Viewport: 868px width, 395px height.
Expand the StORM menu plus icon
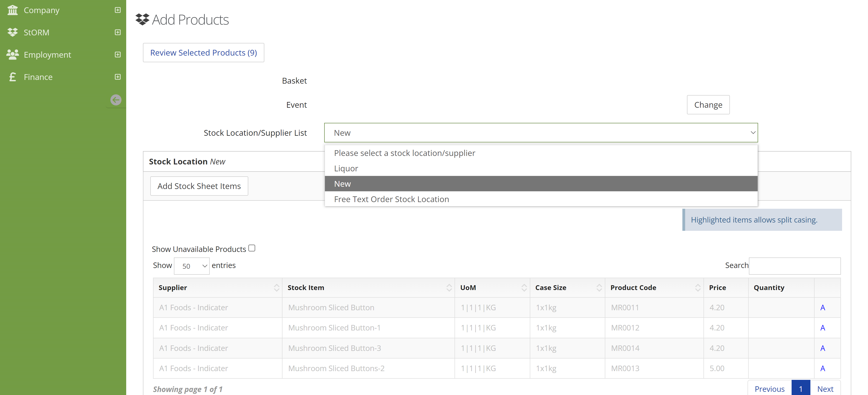(x=118, y=32)
